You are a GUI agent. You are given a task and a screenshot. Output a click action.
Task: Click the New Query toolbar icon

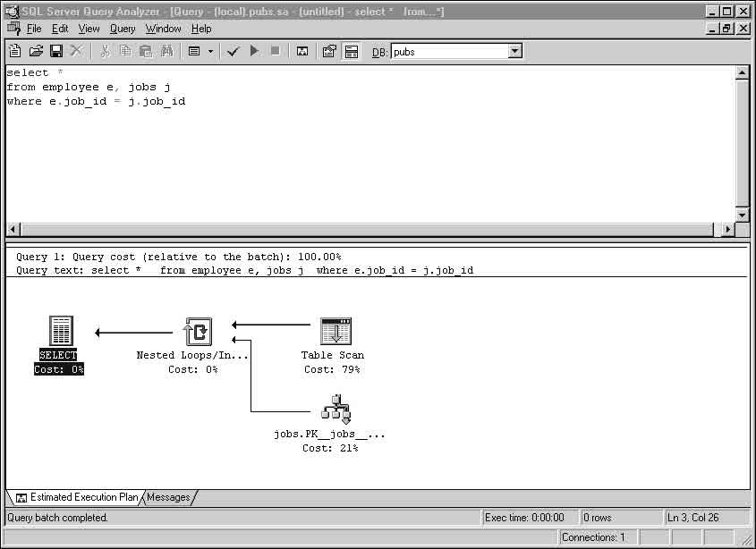(15, 51)
